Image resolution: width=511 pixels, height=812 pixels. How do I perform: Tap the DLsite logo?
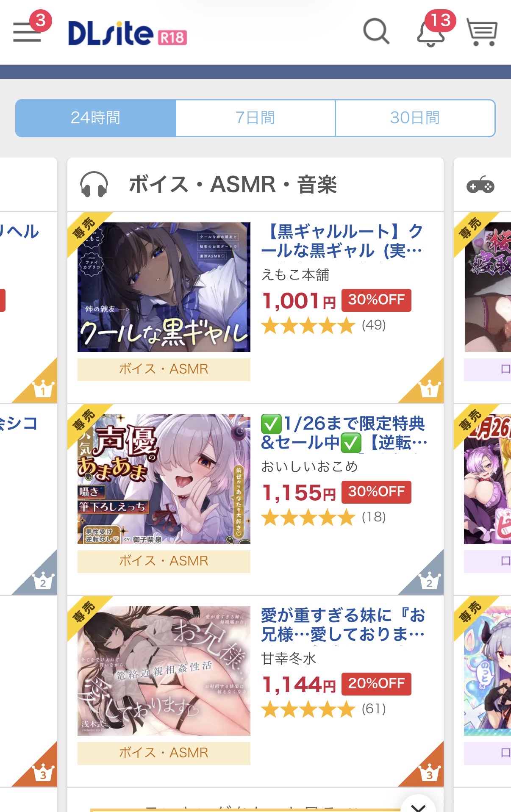click(x=128, y=33)
